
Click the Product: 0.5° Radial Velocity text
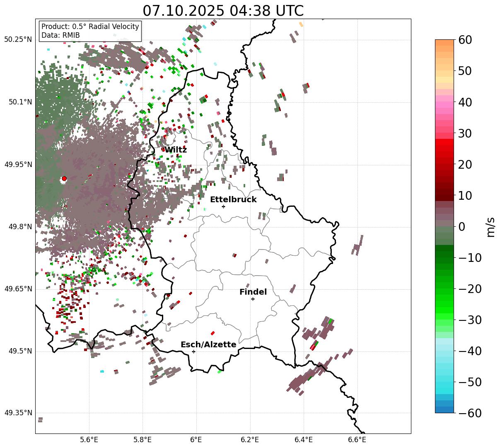pyautogui.click(x=90, y=27)
